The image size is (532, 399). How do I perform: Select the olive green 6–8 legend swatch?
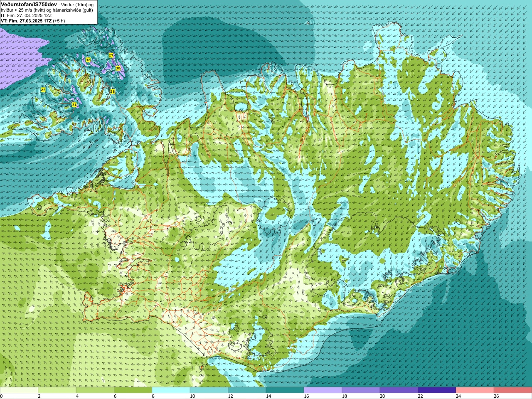pos(133,390)
